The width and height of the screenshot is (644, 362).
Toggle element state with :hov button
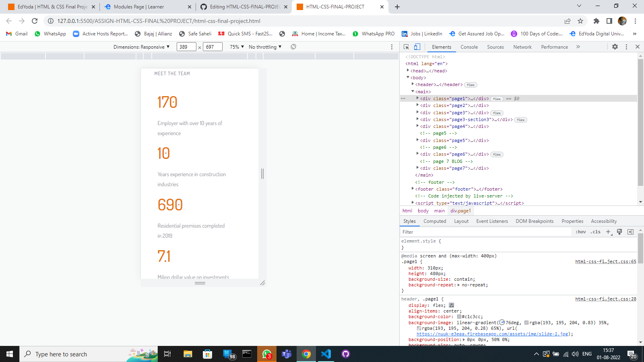(x=581, y=232)
